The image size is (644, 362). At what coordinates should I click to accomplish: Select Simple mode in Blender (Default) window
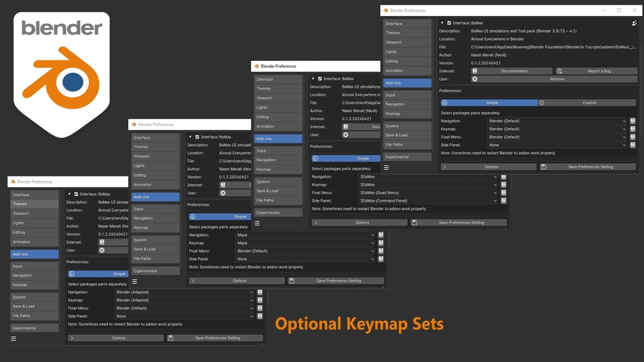tap(489, 103)
